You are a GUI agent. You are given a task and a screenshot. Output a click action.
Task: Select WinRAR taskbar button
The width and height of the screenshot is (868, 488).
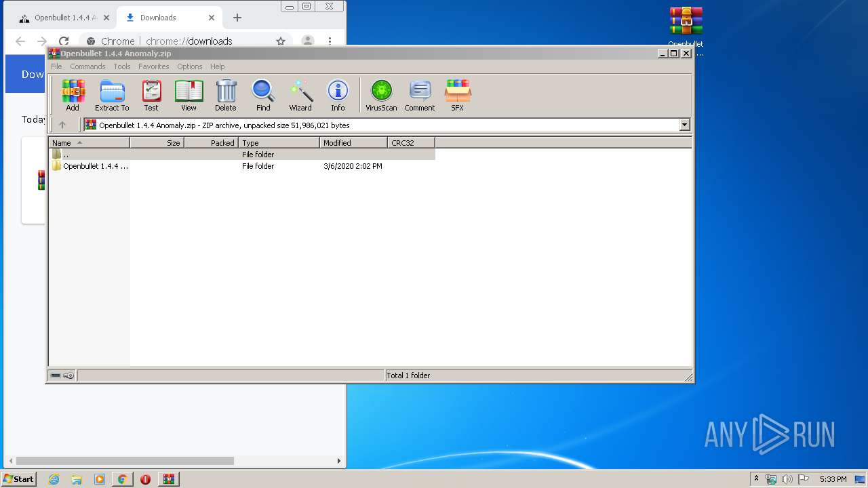[169, 479]
